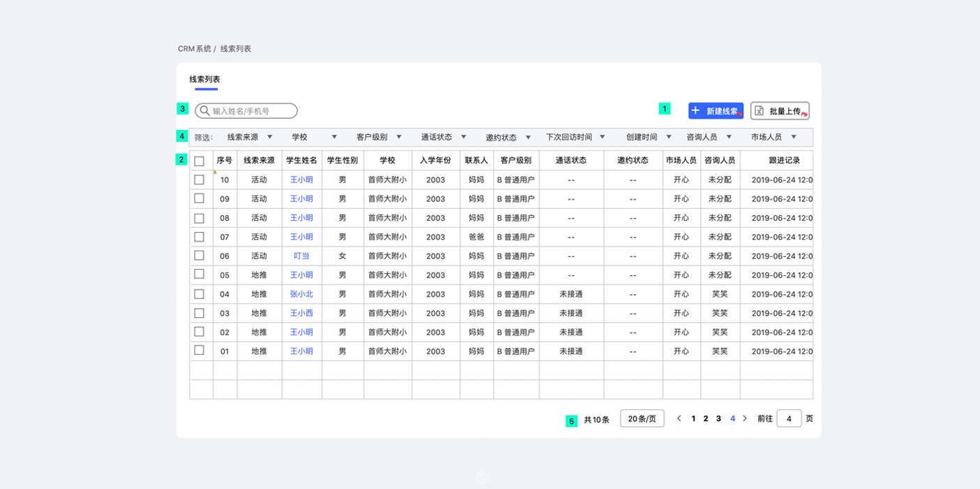The height and width of the screenshot is (489, 980).
Task: Open the 下次回访时间 filter dropdown
Action: pyautogui.click(x=576, y=137)
